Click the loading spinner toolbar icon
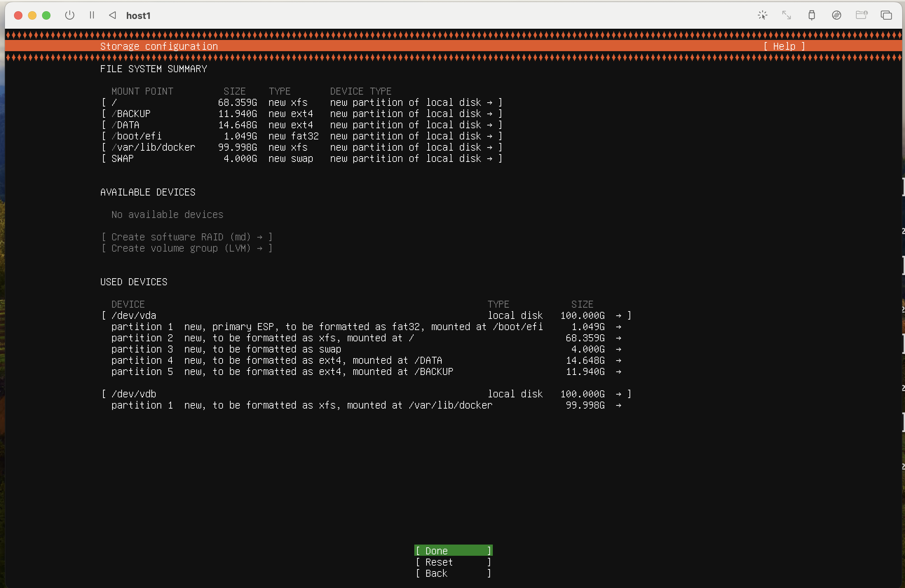The height and width of the screenshot is (588, 905). click(x=762, y=15)
